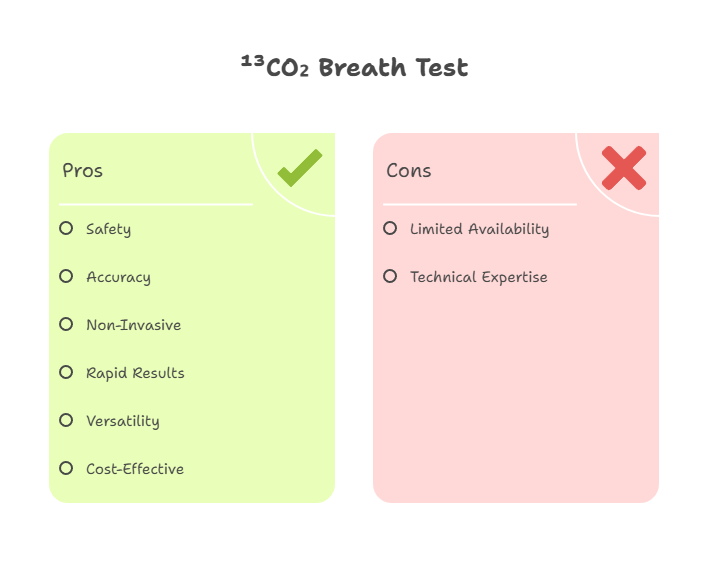
Task: Click the Safety text label
Action: click(108, 229)
